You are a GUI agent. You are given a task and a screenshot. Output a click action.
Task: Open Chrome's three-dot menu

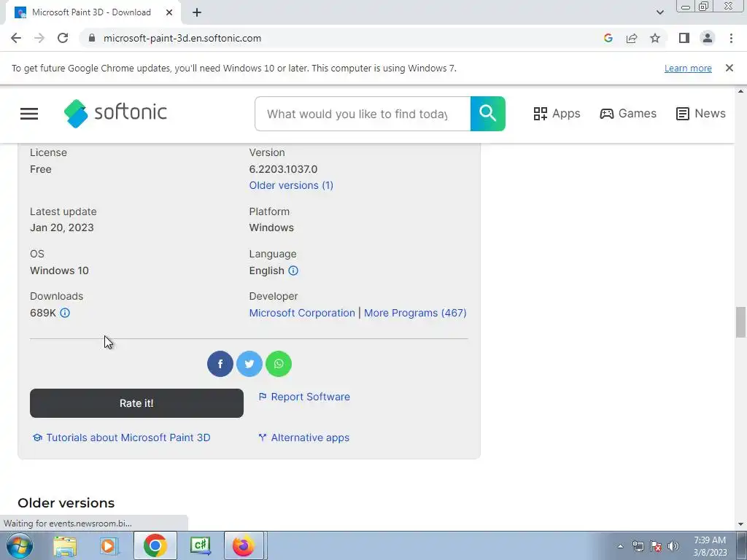[x=731, y=38]
